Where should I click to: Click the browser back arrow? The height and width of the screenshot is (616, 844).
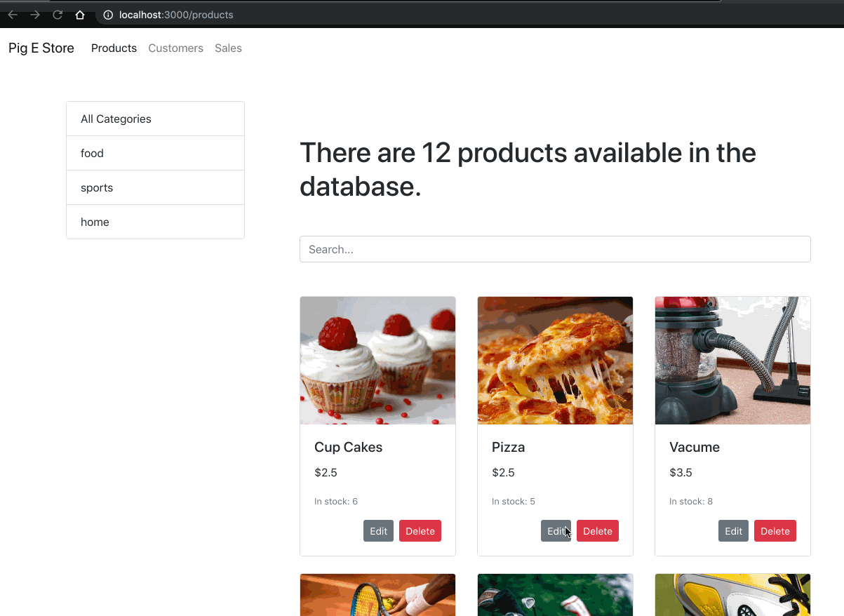click(x=13, y=15)
